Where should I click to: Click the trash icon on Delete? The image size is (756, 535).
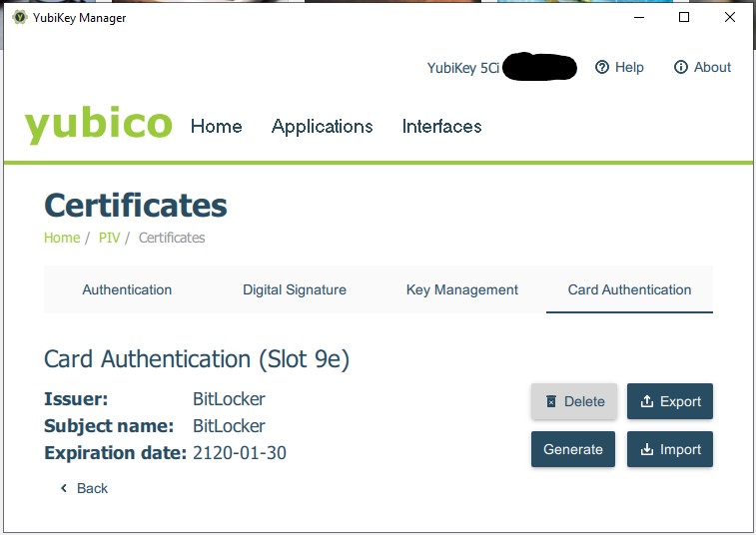551,401
